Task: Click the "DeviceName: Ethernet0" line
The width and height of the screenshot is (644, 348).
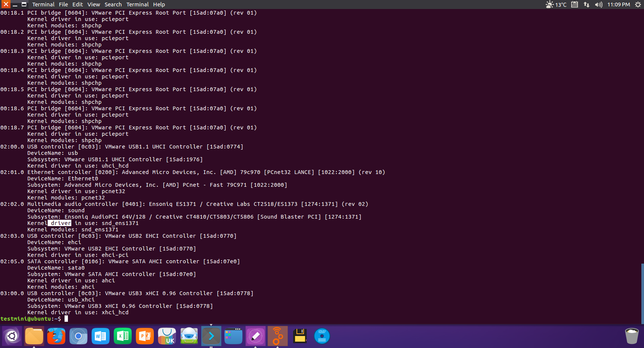Action: point(63,178)
